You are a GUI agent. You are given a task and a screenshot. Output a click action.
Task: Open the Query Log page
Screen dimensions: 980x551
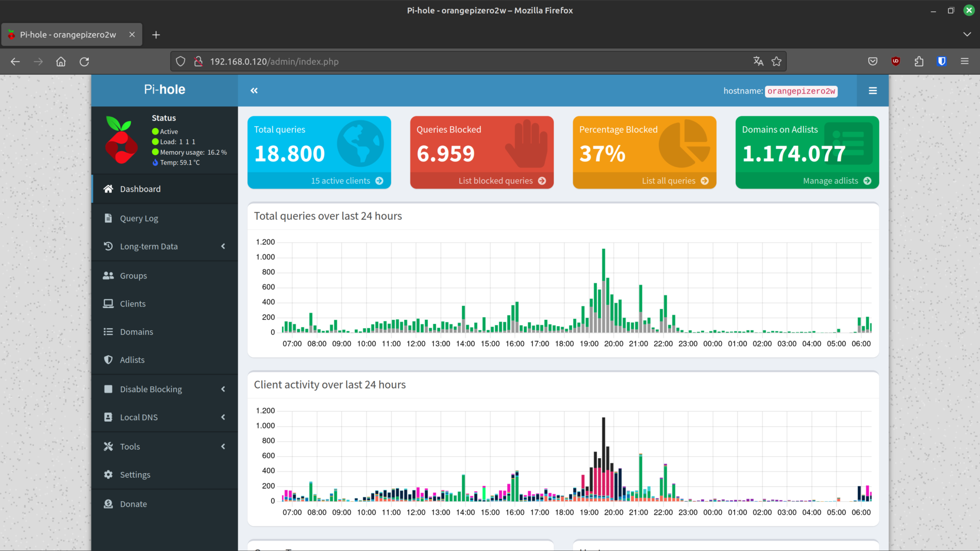click(139, 218)
